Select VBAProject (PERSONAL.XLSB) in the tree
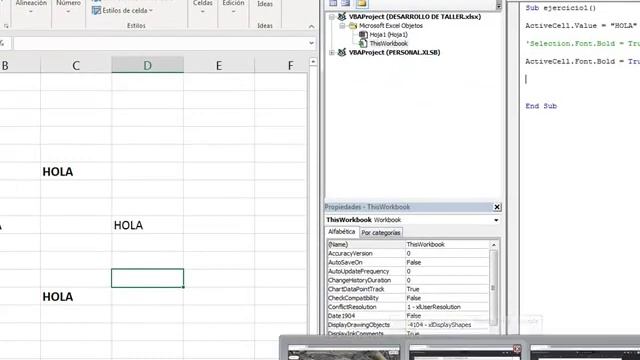 click(394, 52)
